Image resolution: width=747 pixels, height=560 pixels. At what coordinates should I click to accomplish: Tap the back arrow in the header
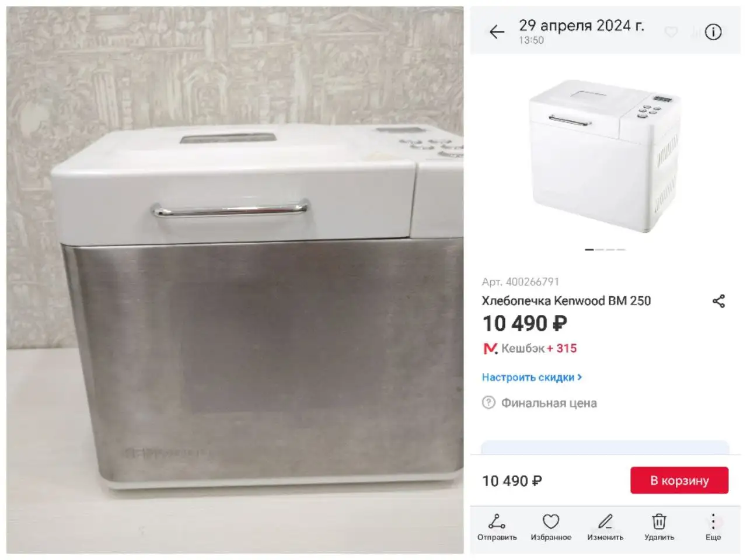pyautogui.click(x=497, y=32)
